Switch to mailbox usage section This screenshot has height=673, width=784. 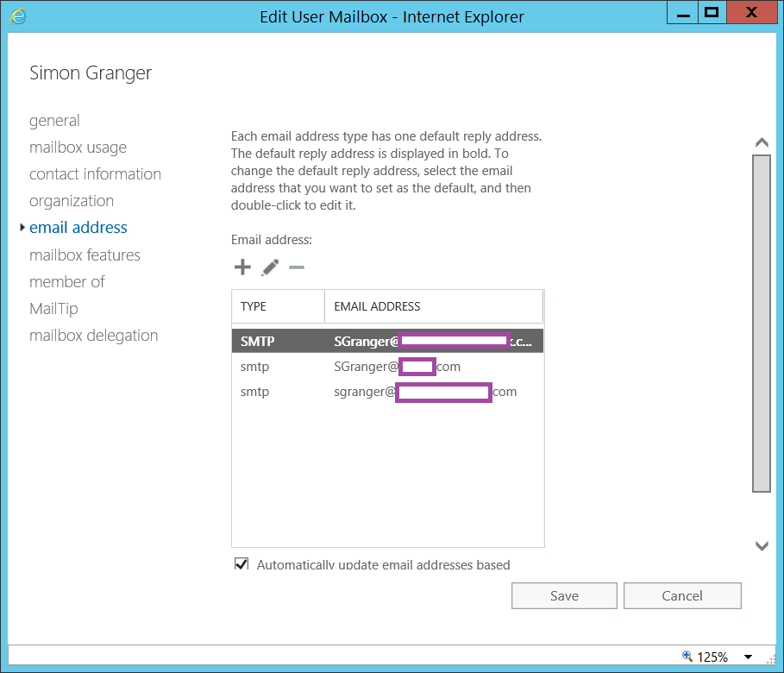click(78, 148)
